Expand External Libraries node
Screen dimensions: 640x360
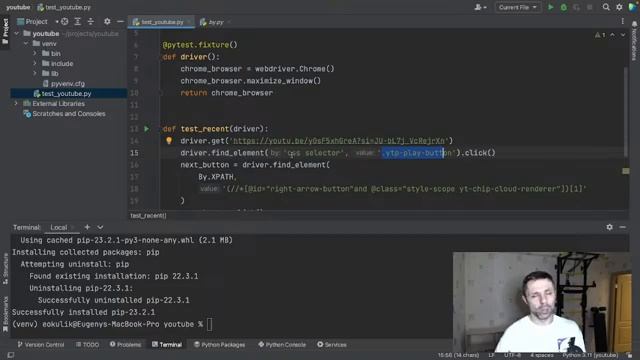[x=16, y=103]
